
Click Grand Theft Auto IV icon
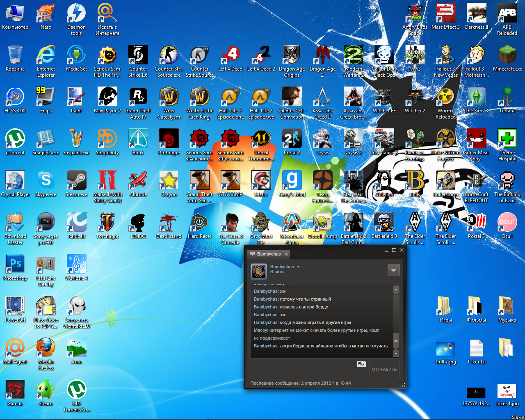point(138,103)
